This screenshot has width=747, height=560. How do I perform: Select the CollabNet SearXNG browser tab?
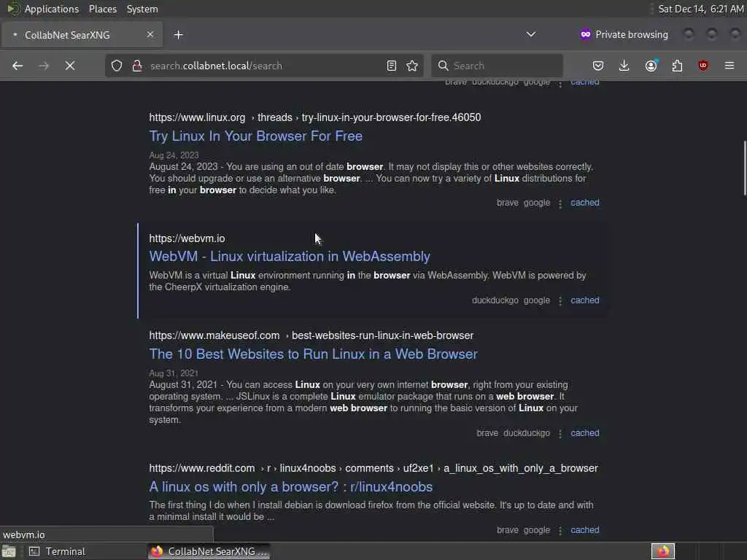82,35
